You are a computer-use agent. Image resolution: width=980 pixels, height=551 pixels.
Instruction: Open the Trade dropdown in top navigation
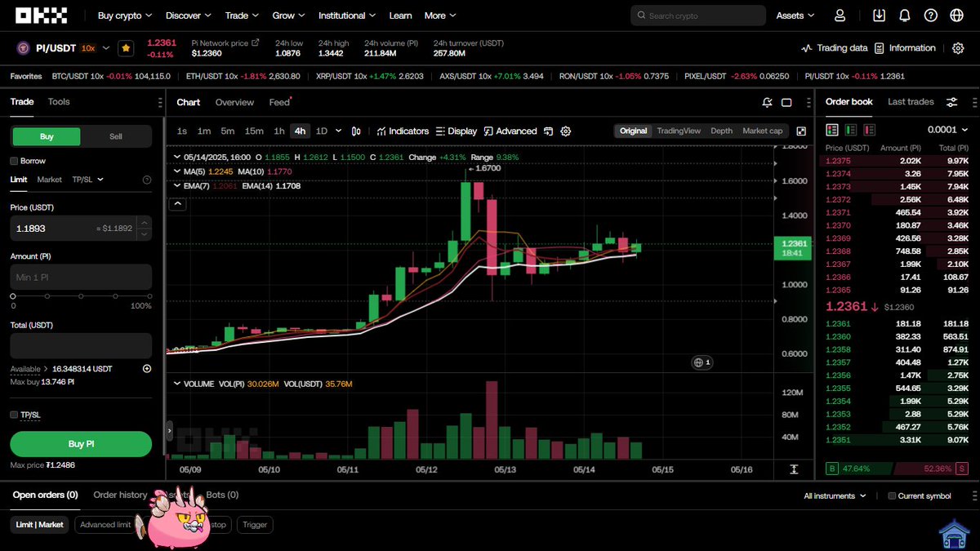[242, 16]
